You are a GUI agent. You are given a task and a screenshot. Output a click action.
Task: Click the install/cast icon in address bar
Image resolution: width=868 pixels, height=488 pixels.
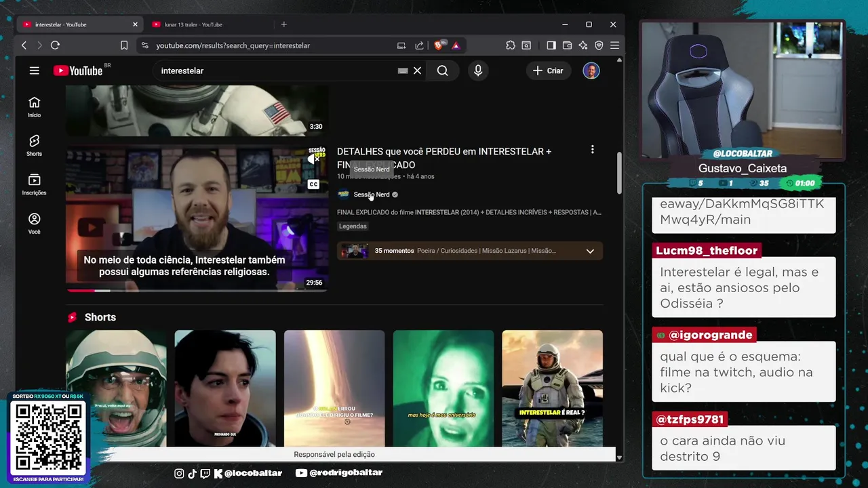[x=401, y=45]
